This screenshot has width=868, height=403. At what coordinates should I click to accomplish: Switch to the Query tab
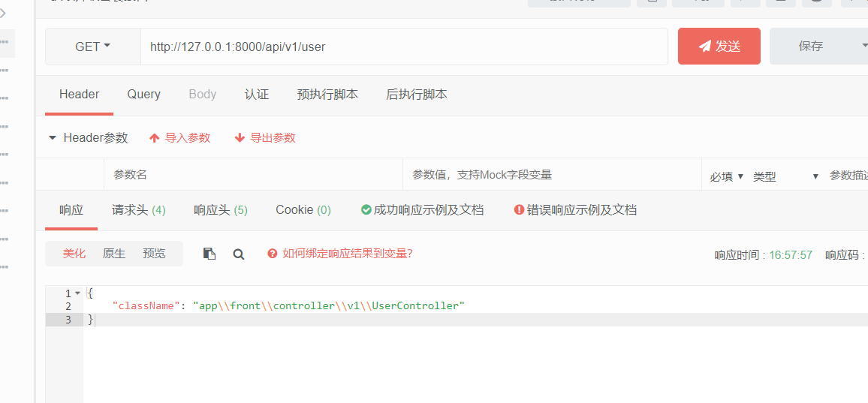(144, 94)
